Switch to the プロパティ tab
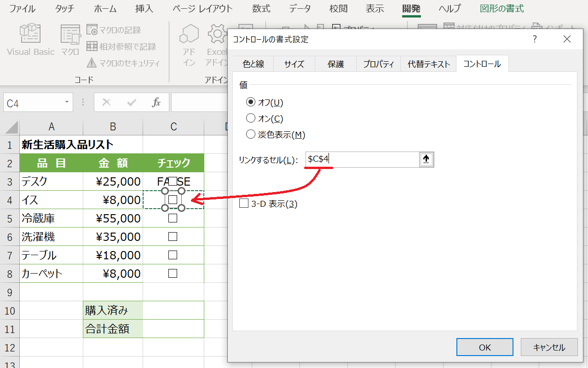This screenshot has height=368, width=588. coord(379,64)
